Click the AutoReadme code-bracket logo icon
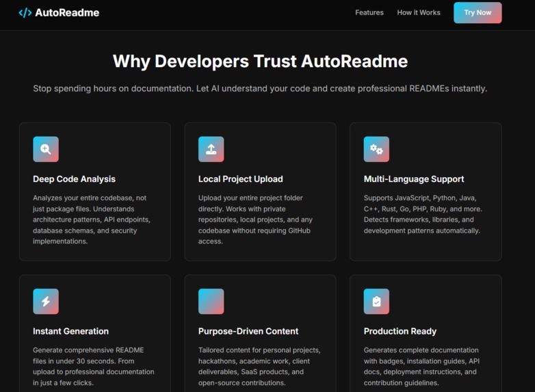The width and height of the screenshot is (535, 392). [x=25, y=12]
